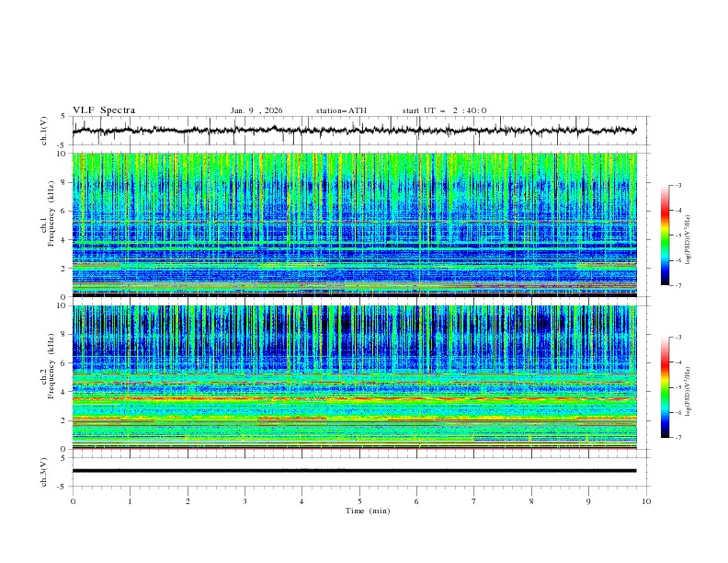Screen dimensions: 728x563
Task: Click the "Time (min)" axis label
Action: pyautogui.click(x=368, y=511)
